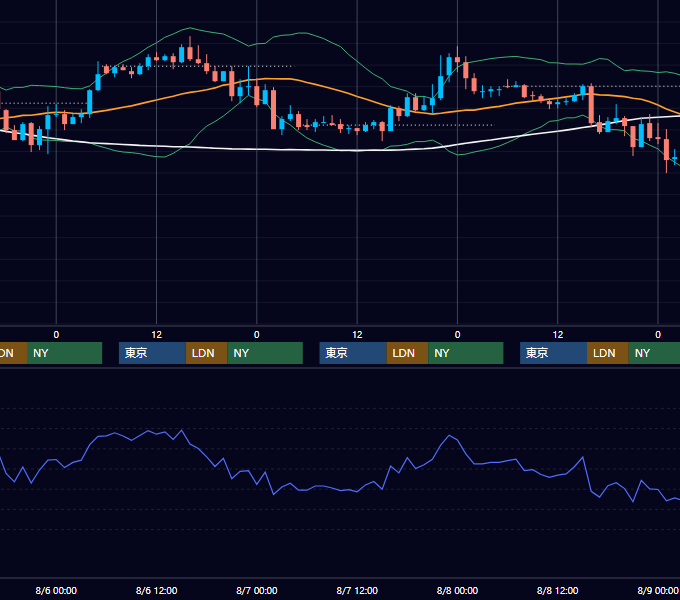Click the tallest red candle near 8/8 00:00
Image resolution: width=680 pixels, height=600 pixels.
point(466,70)
